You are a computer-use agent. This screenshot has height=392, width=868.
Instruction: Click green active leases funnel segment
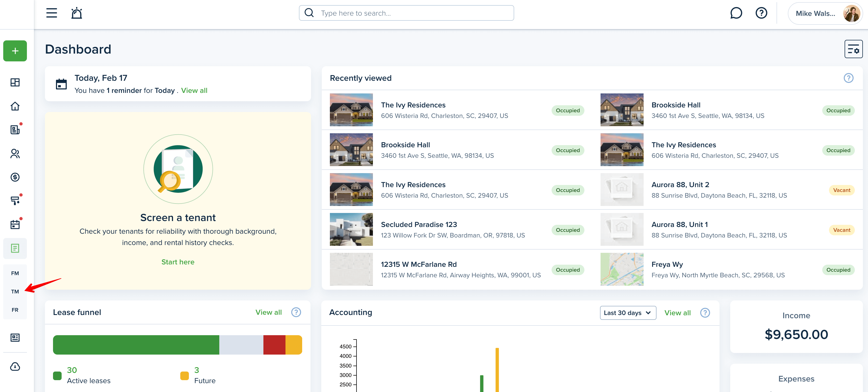point(136,345)
